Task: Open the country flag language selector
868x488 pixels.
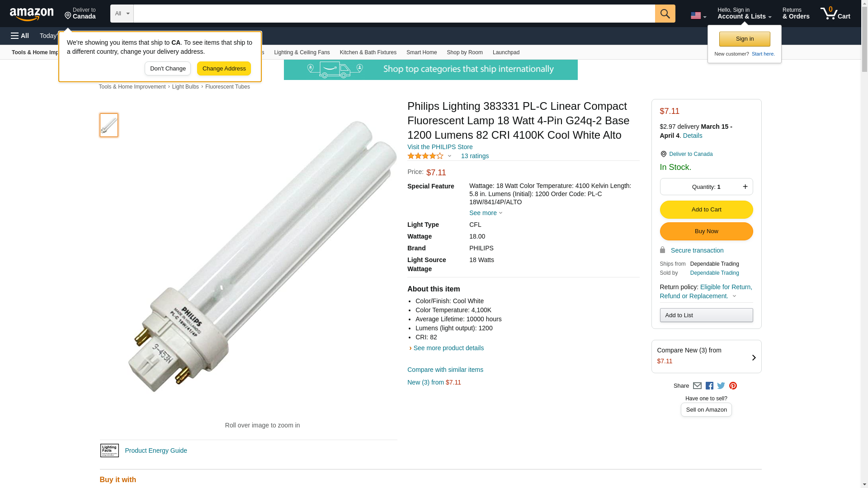Action: tap(698, 16)
